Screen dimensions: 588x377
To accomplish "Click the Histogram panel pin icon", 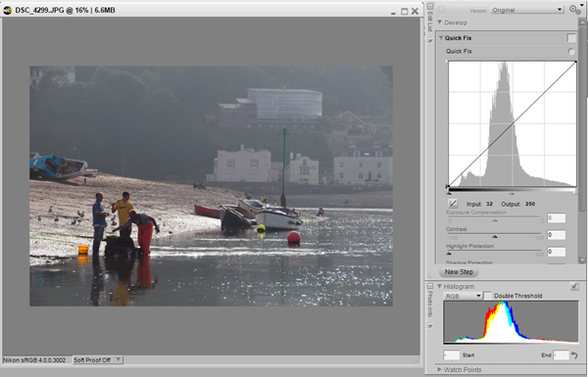I will [574, 286].
